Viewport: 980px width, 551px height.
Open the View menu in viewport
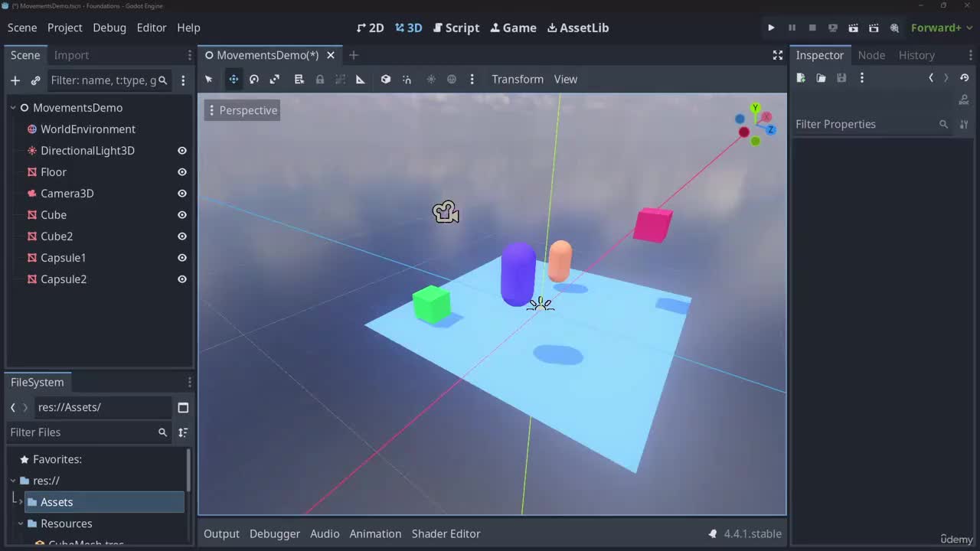coord(566,79)
